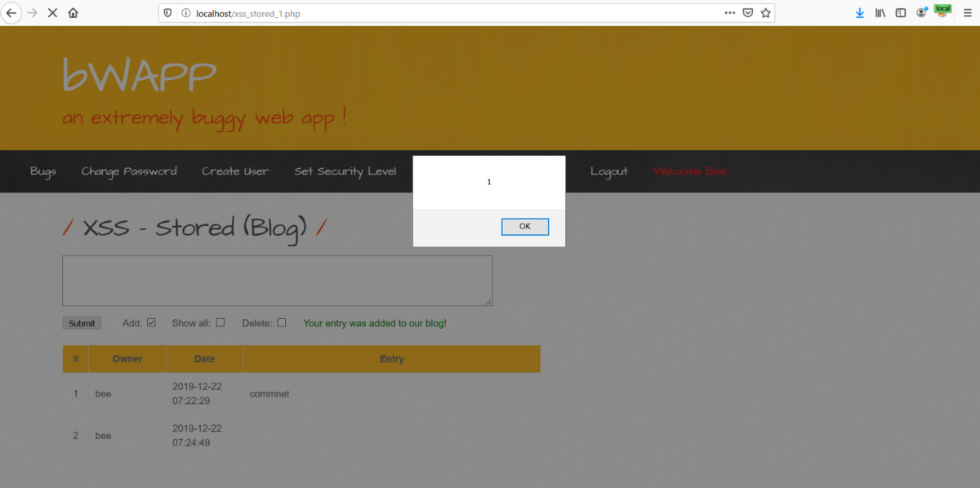The width and height of the screenshot is (980, 488).
Task: Enable the Show all checkbox
Action: [x=220, y=322]
